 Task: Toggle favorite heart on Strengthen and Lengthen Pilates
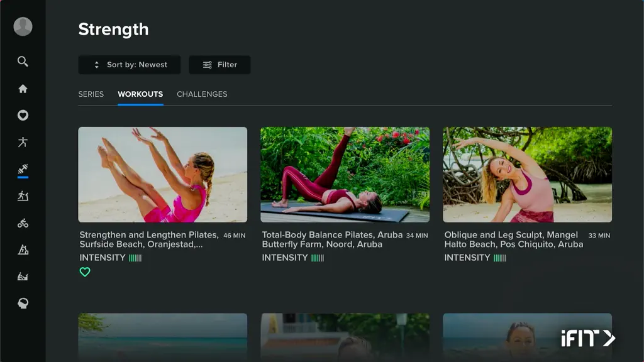(x=85, y=271)
